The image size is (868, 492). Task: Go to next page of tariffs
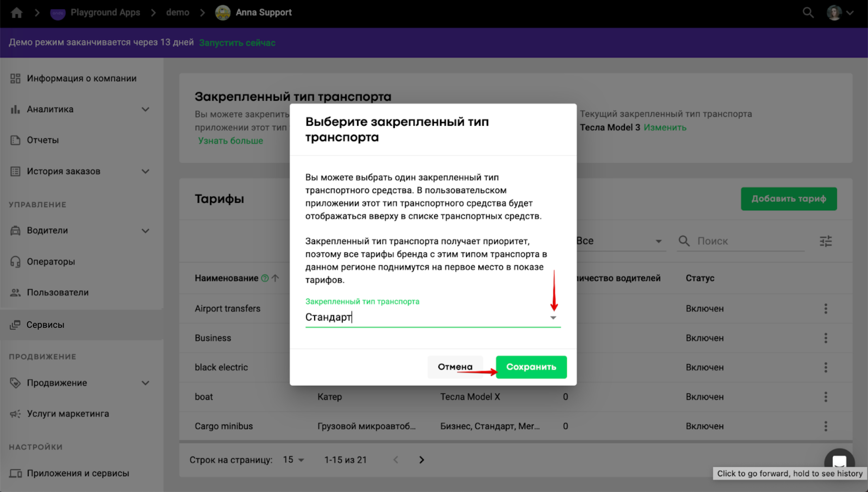(421, 460)
